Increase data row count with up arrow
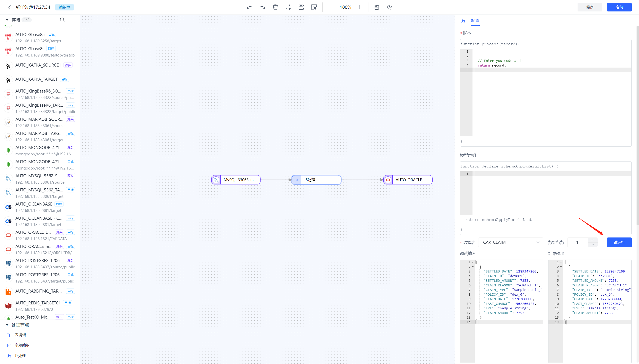639x364 pixels. pos(593,240)
